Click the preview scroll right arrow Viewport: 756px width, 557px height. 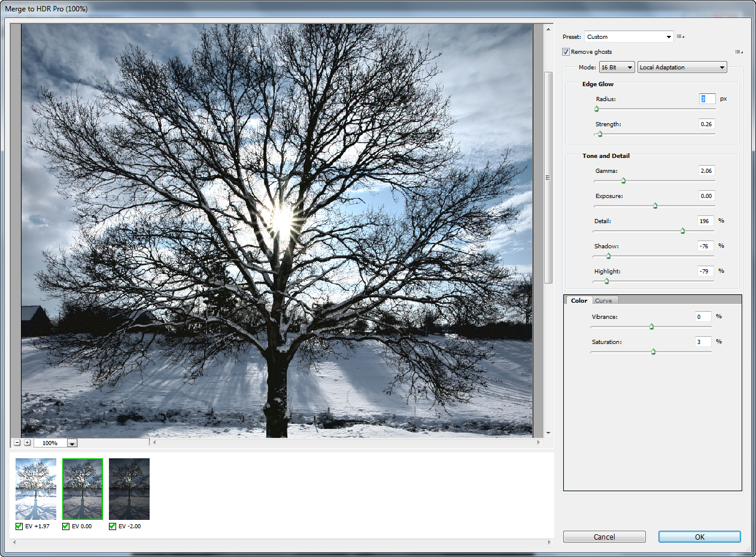(x=538, y=443)
